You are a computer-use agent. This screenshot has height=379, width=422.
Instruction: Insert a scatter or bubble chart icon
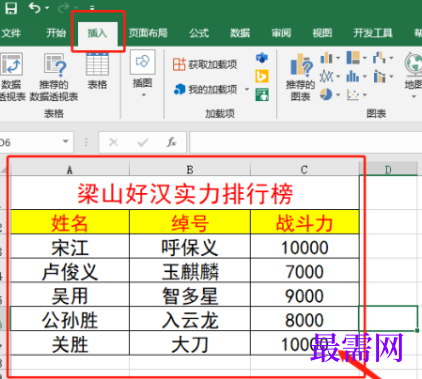[353, 95]
